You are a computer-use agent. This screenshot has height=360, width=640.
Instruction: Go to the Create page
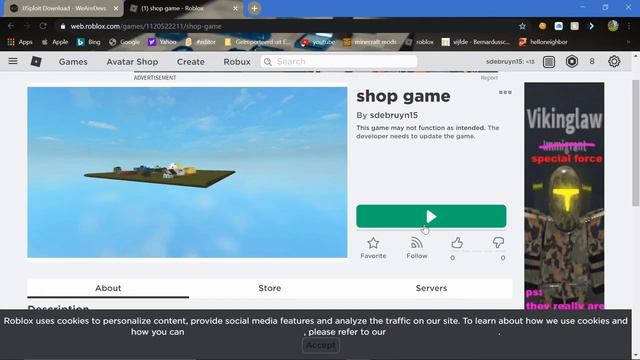pyautogui.click(x=191, y=62)
